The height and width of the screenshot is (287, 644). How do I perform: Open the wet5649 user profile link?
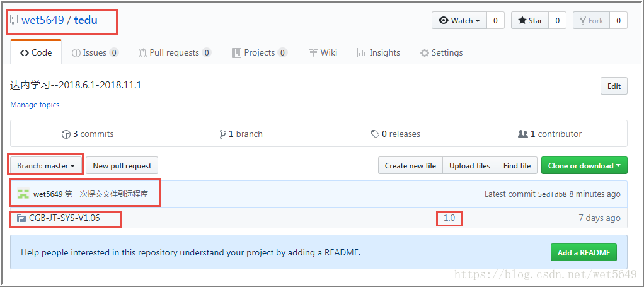[x=43, y=20]
